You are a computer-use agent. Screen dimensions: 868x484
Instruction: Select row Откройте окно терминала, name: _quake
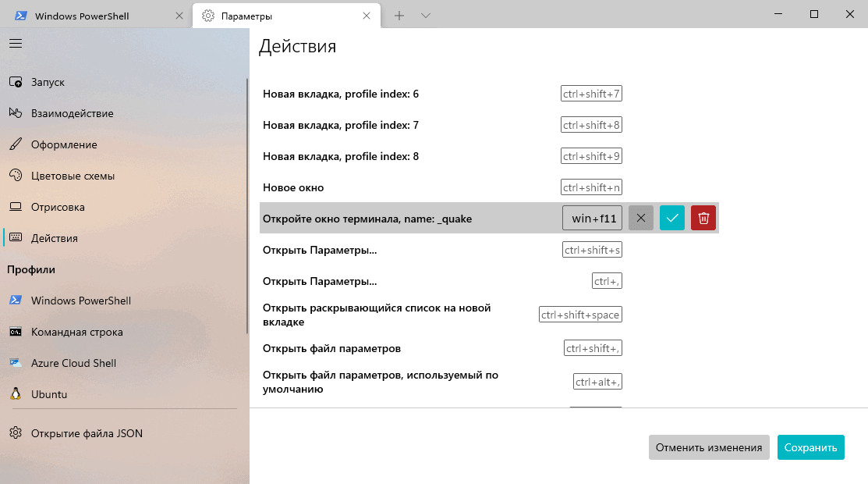(x=489, y=218)
